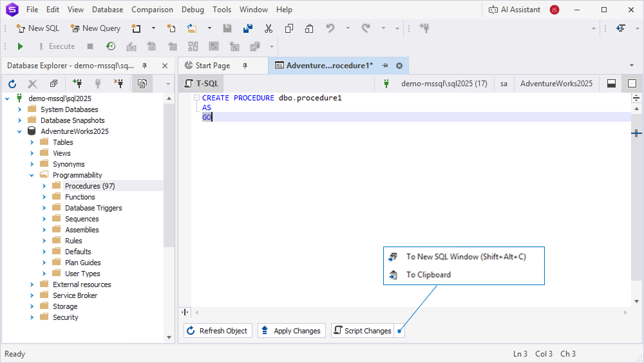Refresh the Database Explorer tree
644x363 pixels.
[12, 84]
